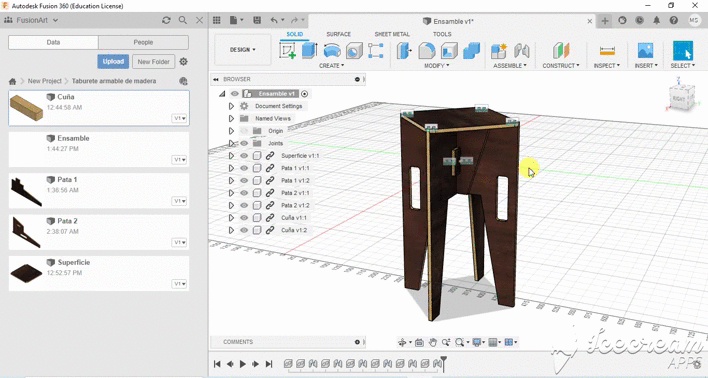
Task: Click the Upload button
Action: click(x=113, y=61)
